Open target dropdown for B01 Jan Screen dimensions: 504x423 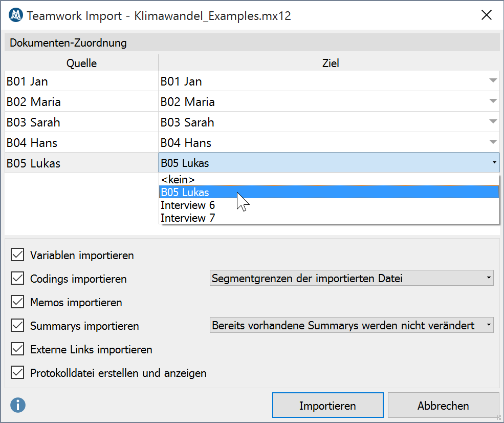493,80
